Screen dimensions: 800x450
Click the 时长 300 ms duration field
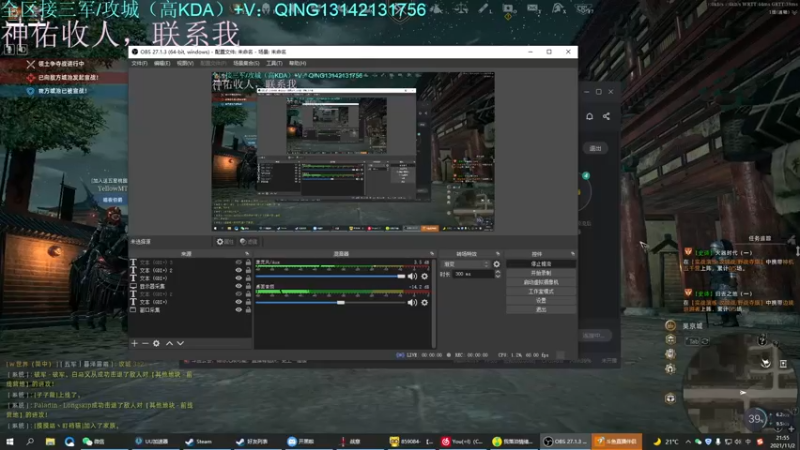[473, 274]
